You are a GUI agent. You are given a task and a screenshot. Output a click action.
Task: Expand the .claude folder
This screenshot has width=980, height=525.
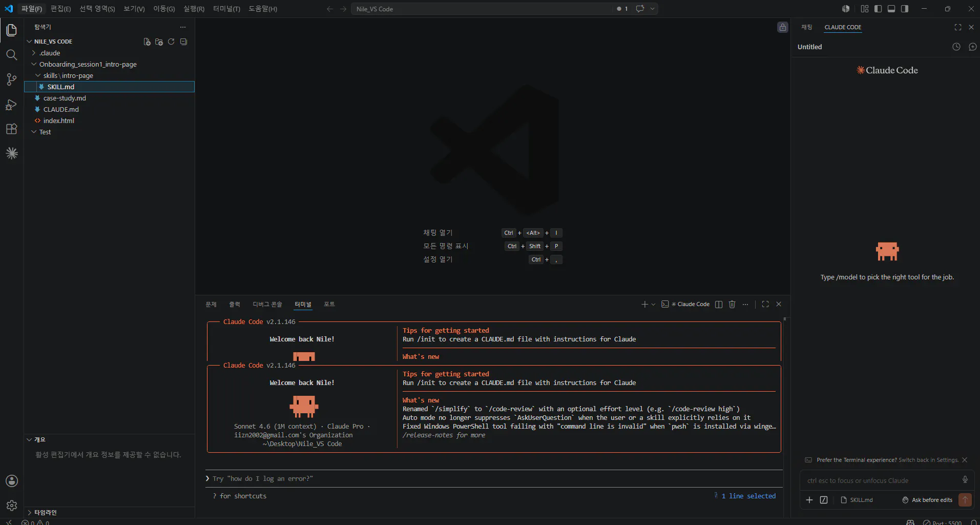[x=109, y=53]
